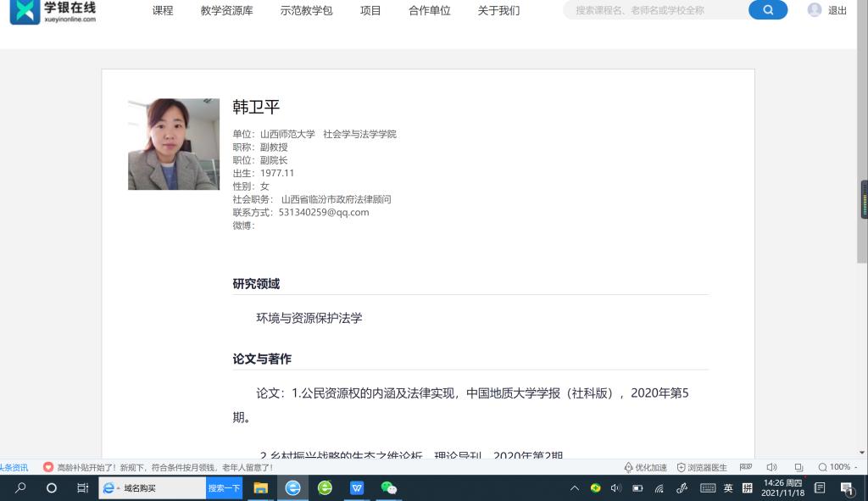The width and height of the screenshot is (868, 501).
Task: Go to the 教学资源库 menu item
Action: coord(226,11)
